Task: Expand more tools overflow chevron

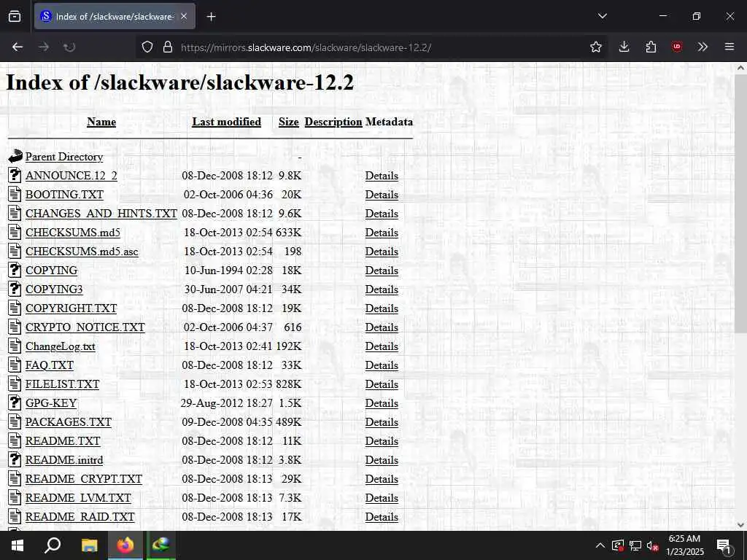Action: [x=703, y=47]
